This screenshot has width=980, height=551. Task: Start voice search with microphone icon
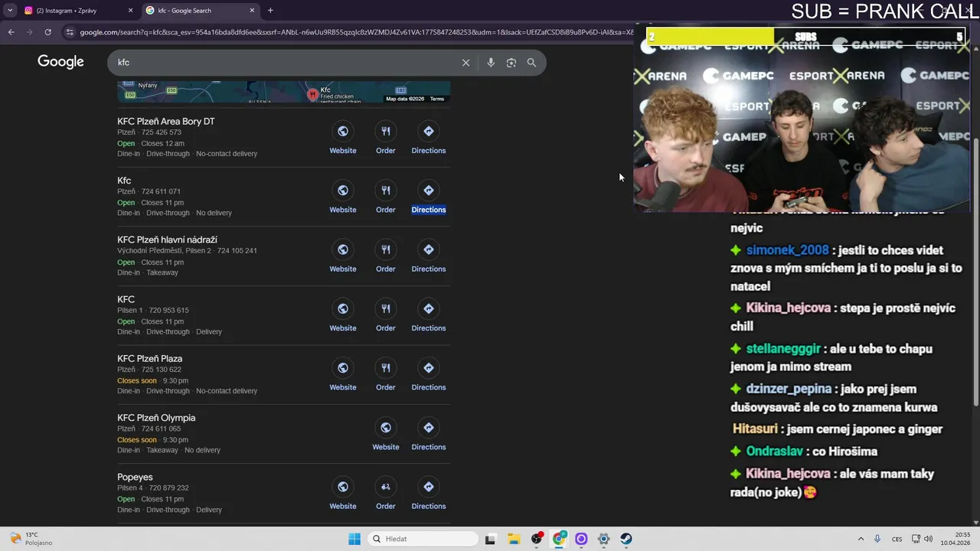pos(491,63)
